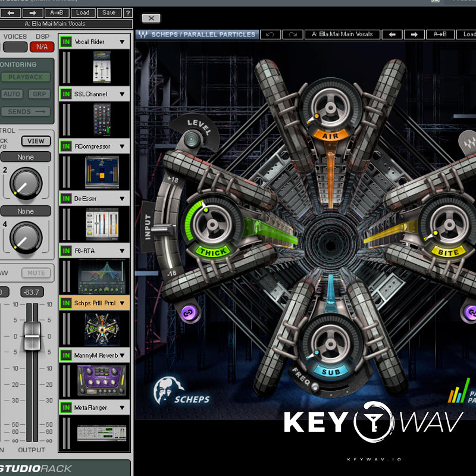Open the MannyM Reverb slot dropdown arrow
Image resolution: width=476 pixels, height=476 pixels.
122,355
